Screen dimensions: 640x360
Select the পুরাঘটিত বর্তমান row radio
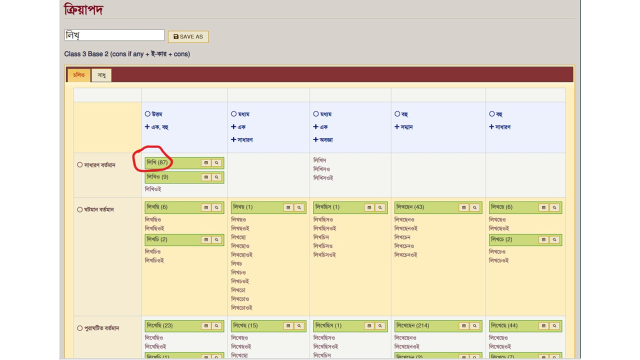pos(80,328)
